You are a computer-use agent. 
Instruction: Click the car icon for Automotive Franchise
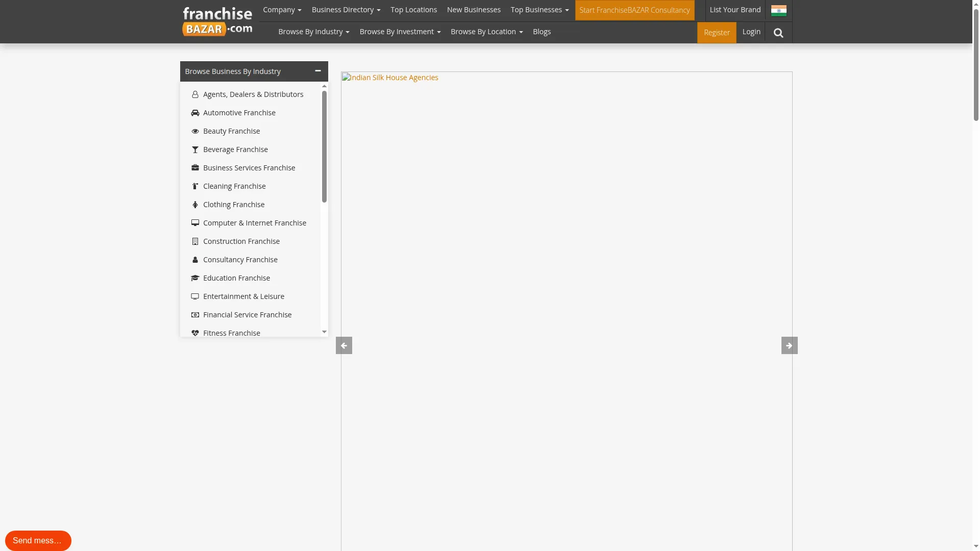195,113
